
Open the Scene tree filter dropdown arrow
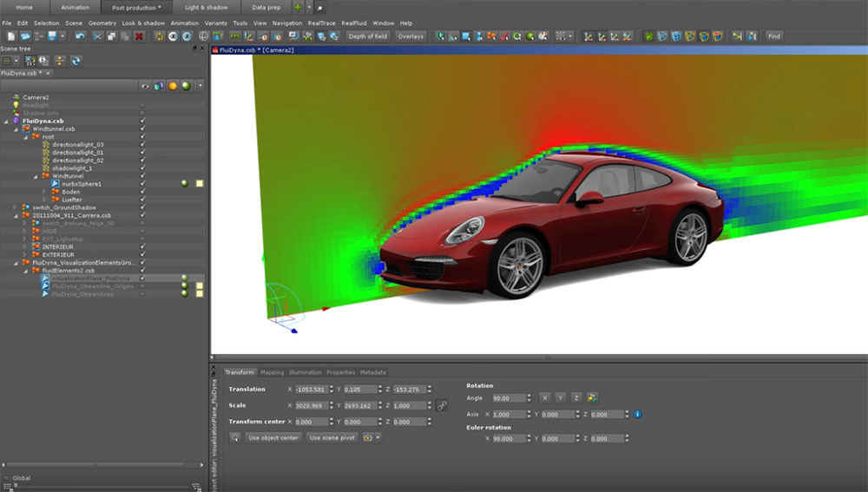click(x=201, y=86)
